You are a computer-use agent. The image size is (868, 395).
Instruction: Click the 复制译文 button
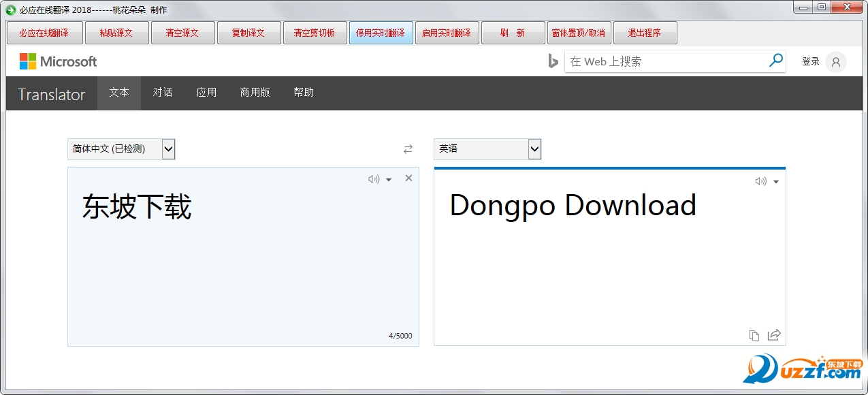pos(248,33)
